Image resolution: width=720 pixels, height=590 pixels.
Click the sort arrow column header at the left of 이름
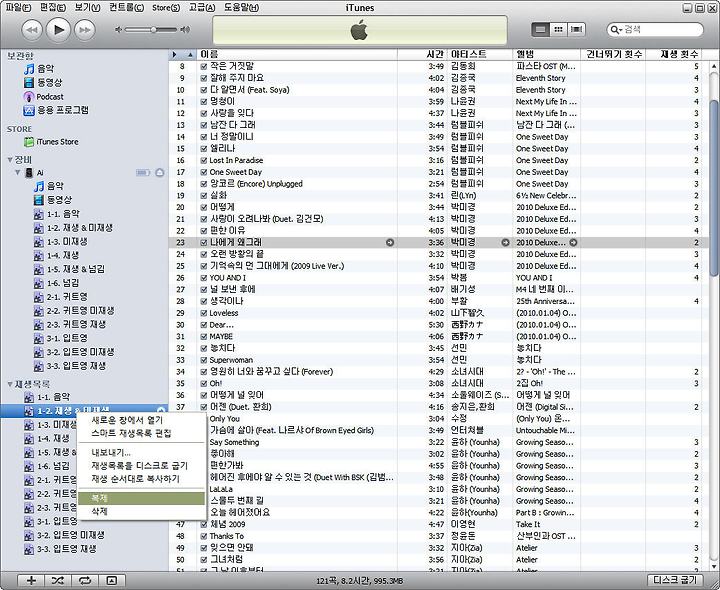pos(183,54)
